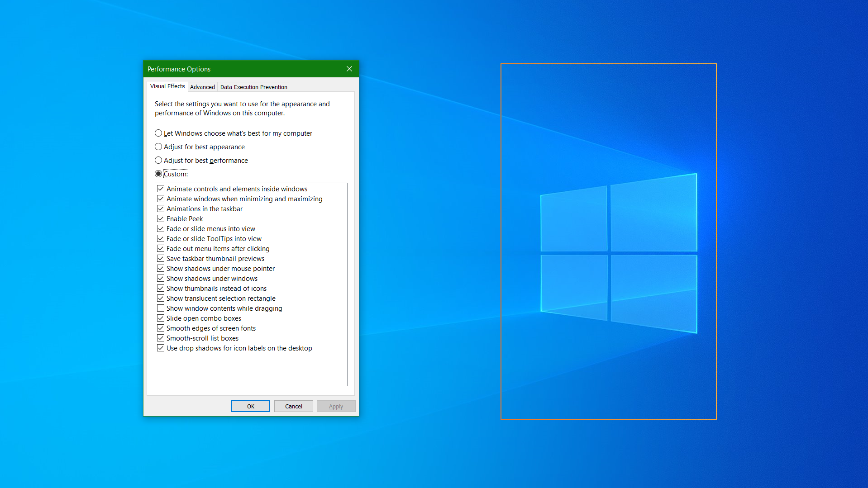
Task: Uncheck Save taskbar thumbnail previews
Action: (161, 258)
